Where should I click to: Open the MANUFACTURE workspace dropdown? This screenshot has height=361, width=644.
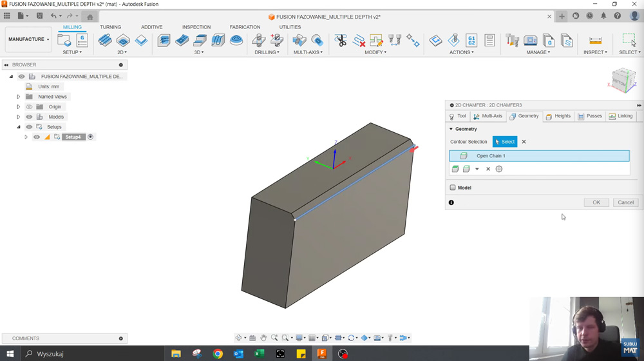pyautogui.click(x=28, y=39)
